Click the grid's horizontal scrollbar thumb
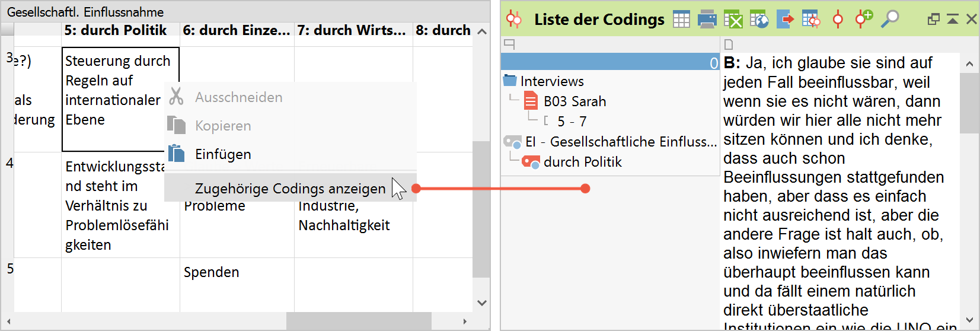This screenshot has width=980, height=331. click(x=359, y=322)
